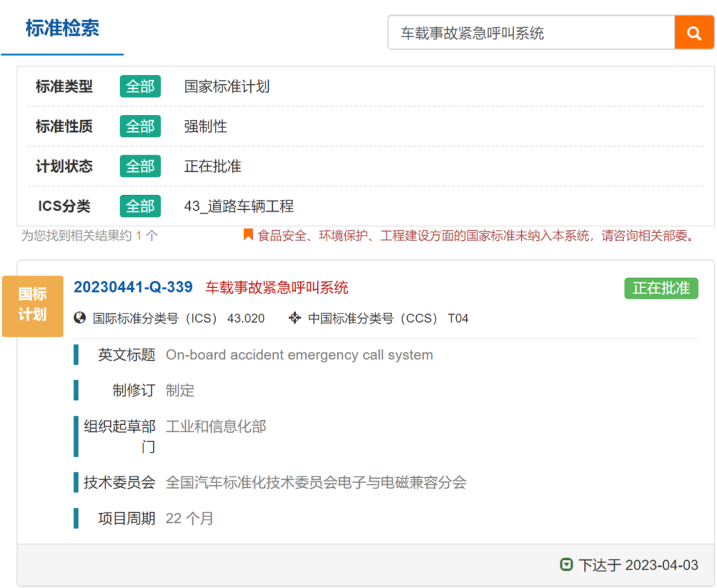Choose 正在批准 filter option

[212, 166]
